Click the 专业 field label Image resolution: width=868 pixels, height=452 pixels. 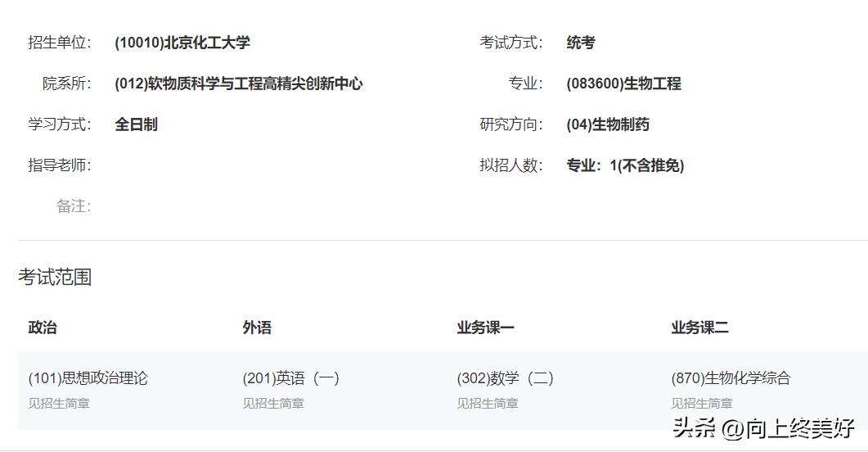(526, 84)
